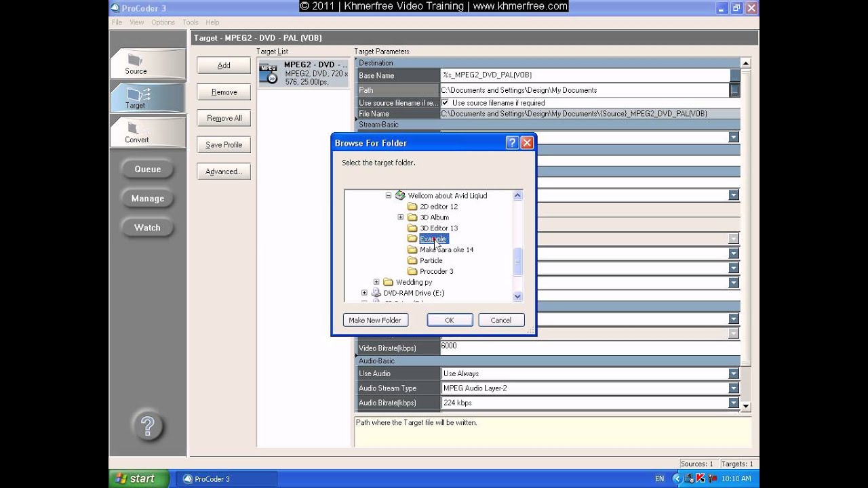Click the question mark help icon
The width and height of the screenshot is (868, 488).
[147, 426]
